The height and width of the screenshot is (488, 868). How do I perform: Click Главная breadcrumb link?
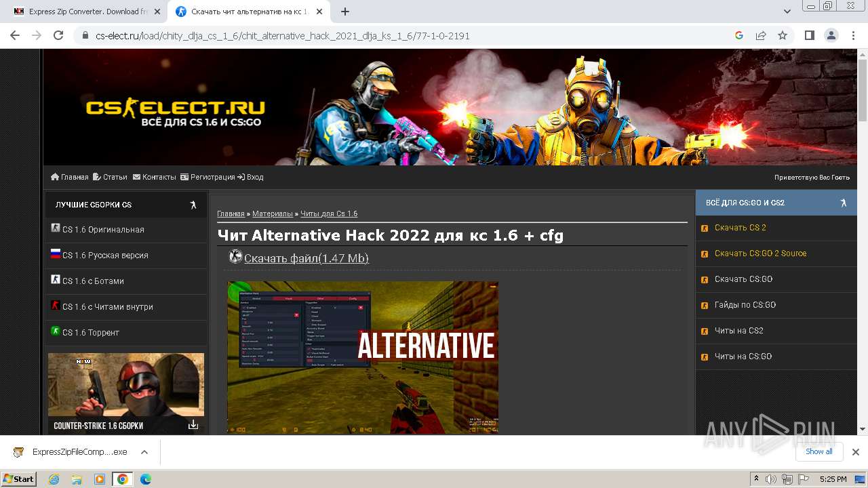coord(231,213)
